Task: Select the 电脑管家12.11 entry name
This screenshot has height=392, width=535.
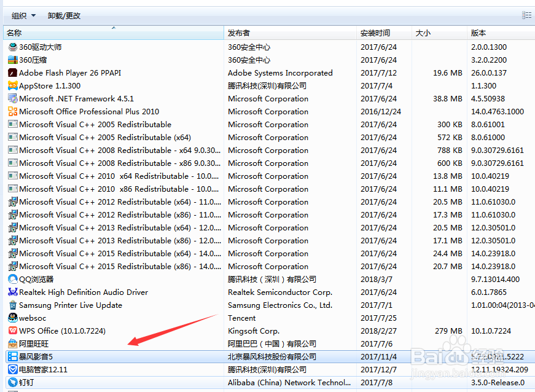Action: [x=44, y=369]
